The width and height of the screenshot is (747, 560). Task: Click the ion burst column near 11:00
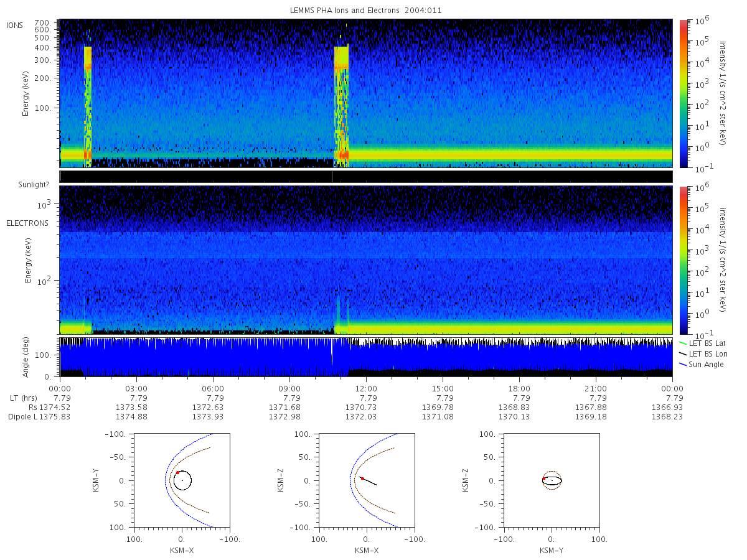coord(341,106)
